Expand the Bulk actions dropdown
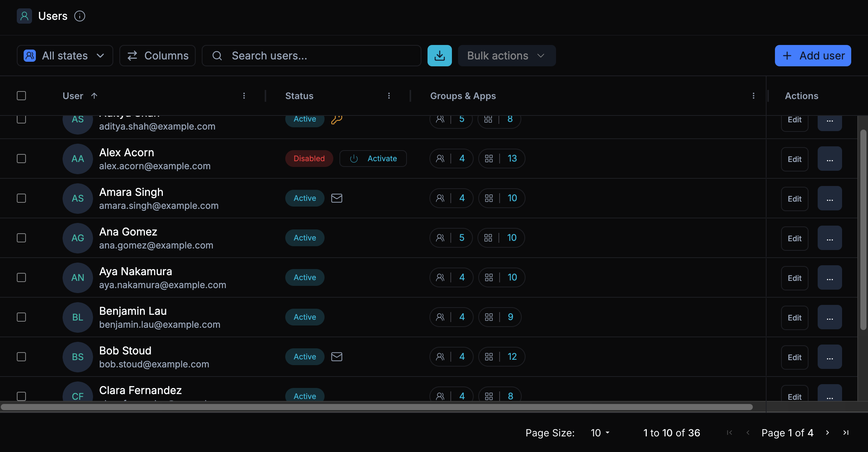Screen dimensions: 868x452 pyautogui.click(x=506, y=56)
